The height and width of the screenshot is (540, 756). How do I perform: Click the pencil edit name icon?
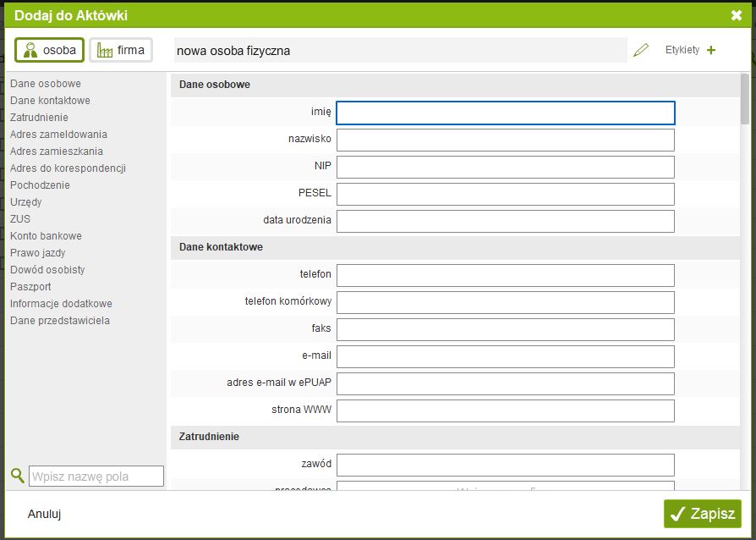[640, 51]
